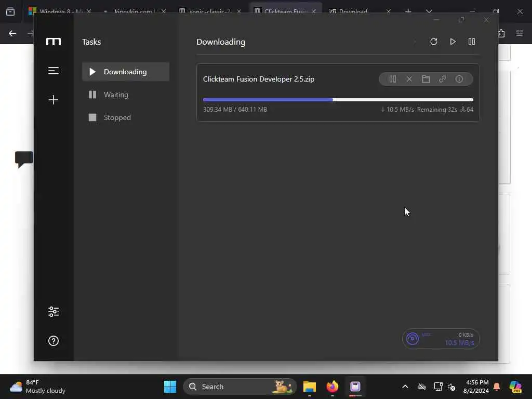
Task: Open the preferences sliders icon
Action: 54,312
